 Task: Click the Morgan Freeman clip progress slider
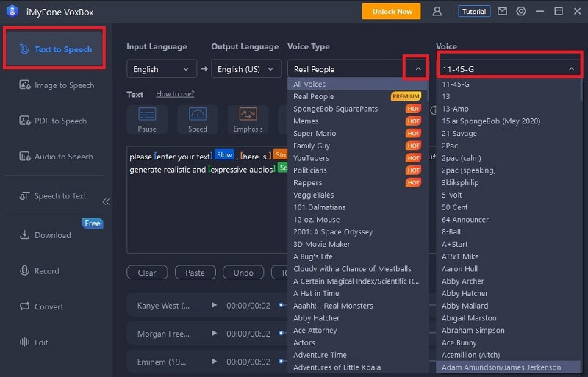[x=282, y=333]
